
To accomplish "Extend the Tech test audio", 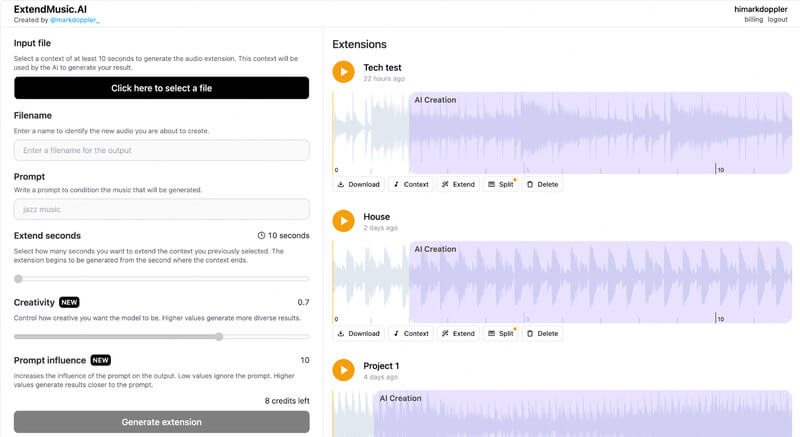I will 458,185.
